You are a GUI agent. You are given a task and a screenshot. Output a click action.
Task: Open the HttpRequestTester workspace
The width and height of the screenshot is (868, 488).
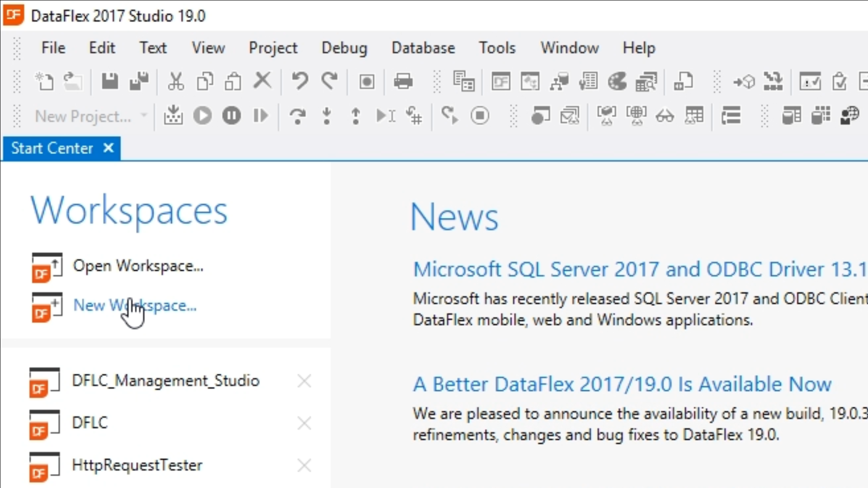[x=137, y=465]
